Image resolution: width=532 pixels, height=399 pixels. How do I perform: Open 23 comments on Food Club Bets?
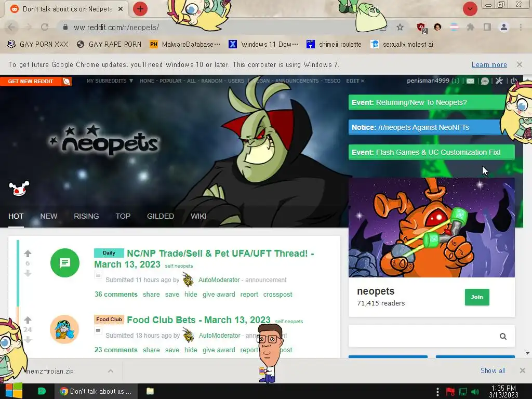(116, 350)
